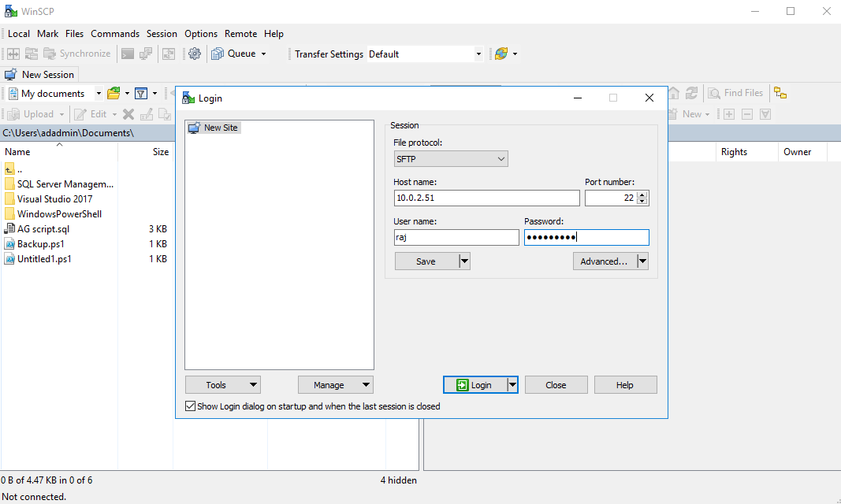The height and width of the screenshot is (504, 841).
Task: Click the delete X toolbar icon
Action: click(x=128, y=114)
